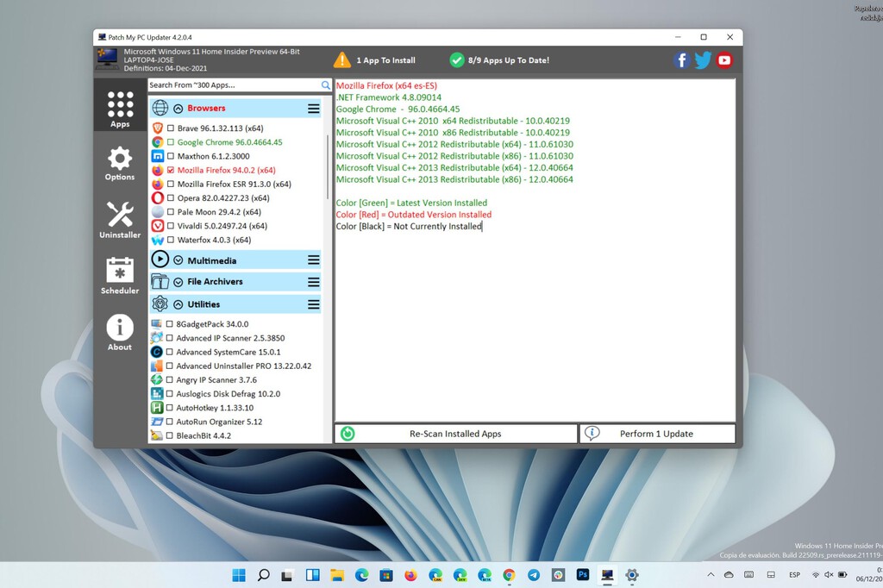Open the Scheduler calendar section
Screen dimensions: 883x588
point(120,276)
